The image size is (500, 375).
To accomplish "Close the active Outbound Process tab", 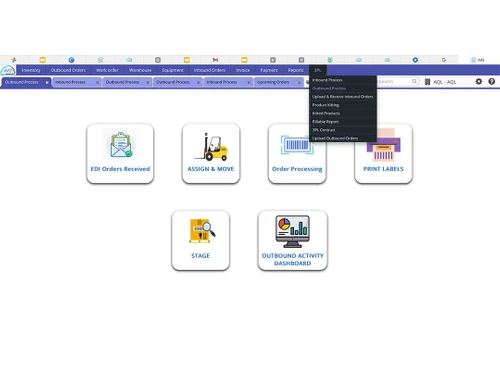I will tap(47, 82).
